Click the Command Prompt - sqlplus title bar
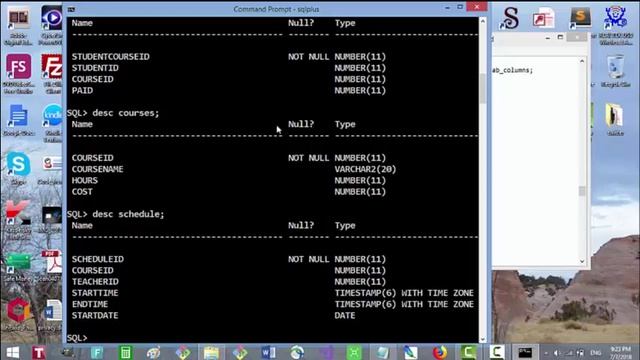 click(x=276, y=9)
